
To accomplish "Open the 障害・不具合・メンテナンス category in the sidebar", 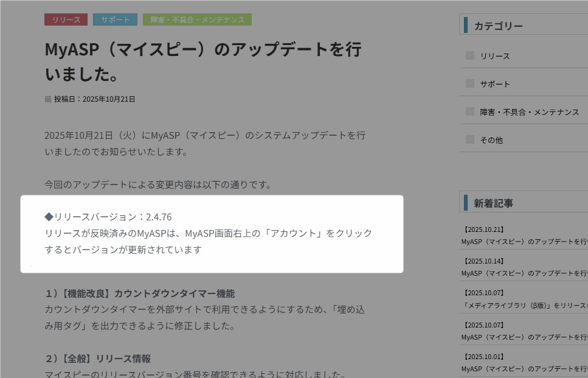I will click(x=529, y=112).
